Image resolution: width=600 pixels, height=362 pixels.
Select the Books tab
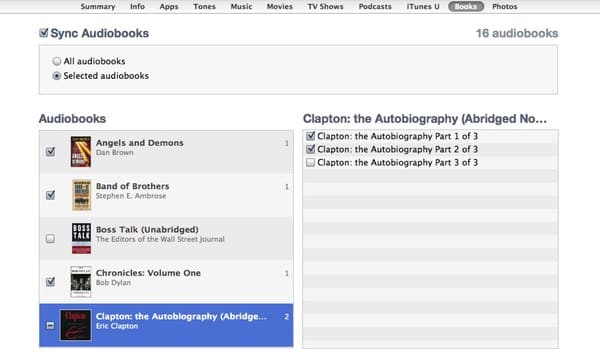pos(466,7)
